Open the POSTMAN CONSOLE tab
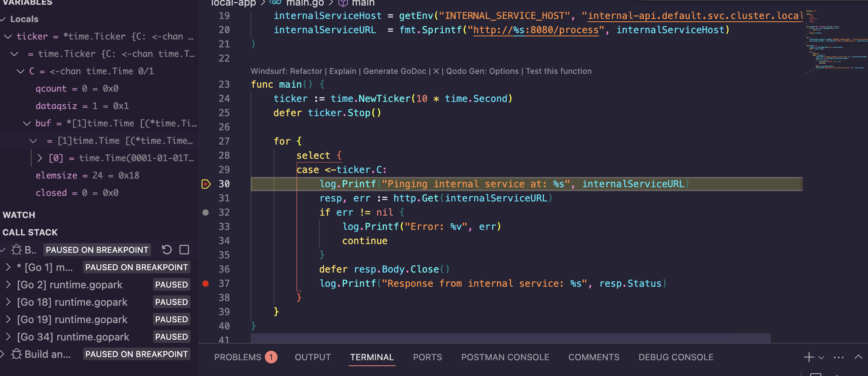The image size is (868, 376). [505, 357]
